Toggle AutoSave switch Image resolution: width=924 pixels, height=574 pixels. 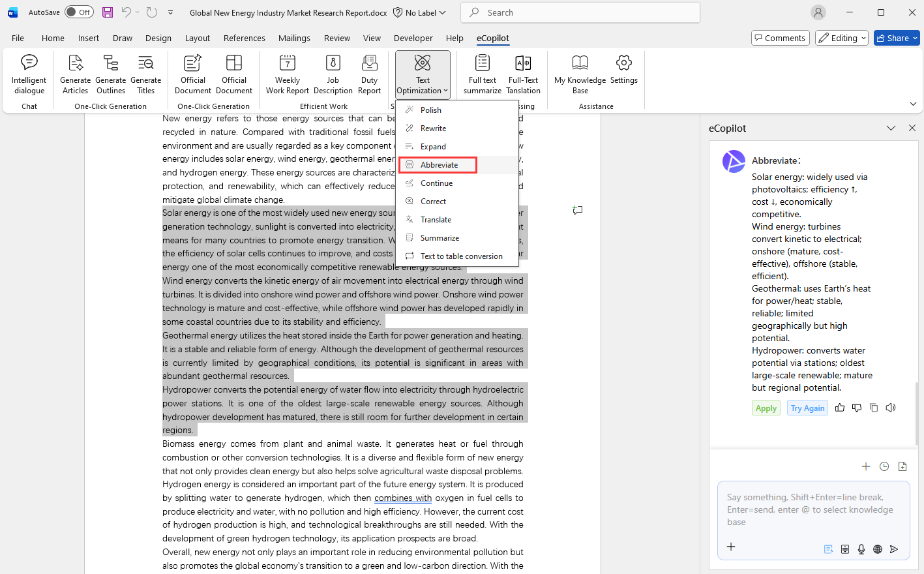(79, 12)
